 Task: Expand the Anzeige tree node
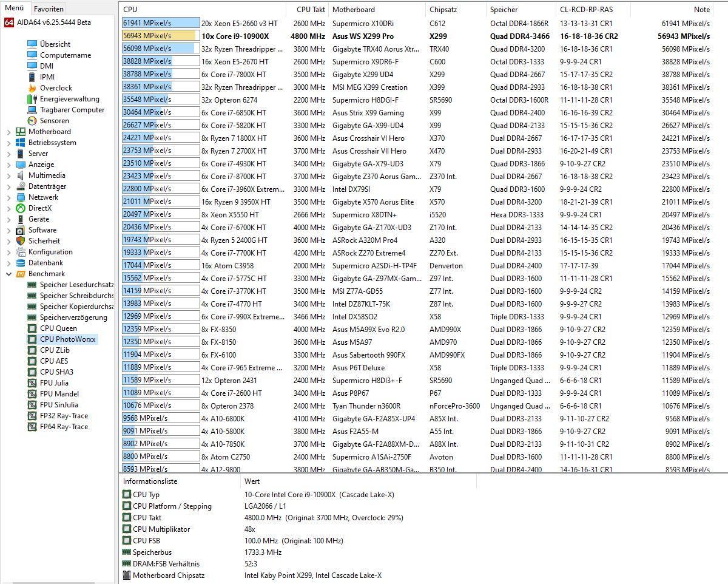pyautogui.click(x=9, y=165)
